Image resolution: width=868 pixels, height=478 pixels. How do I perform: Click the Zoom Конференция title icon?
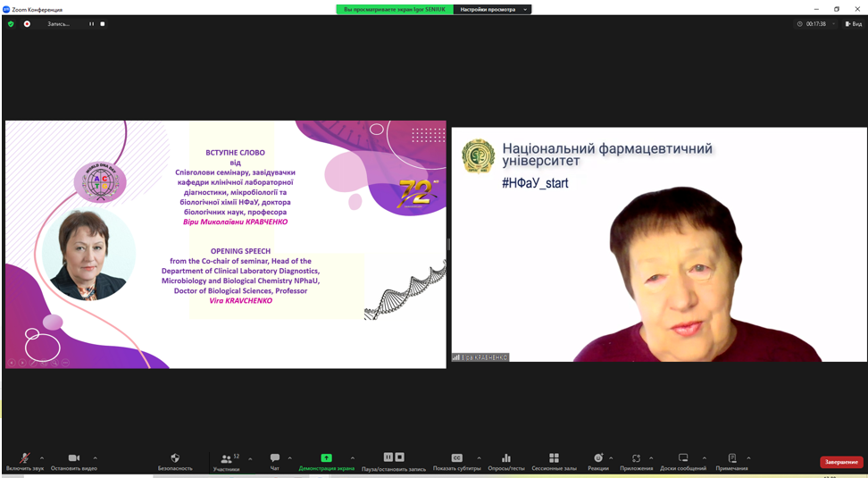[6, 10]
